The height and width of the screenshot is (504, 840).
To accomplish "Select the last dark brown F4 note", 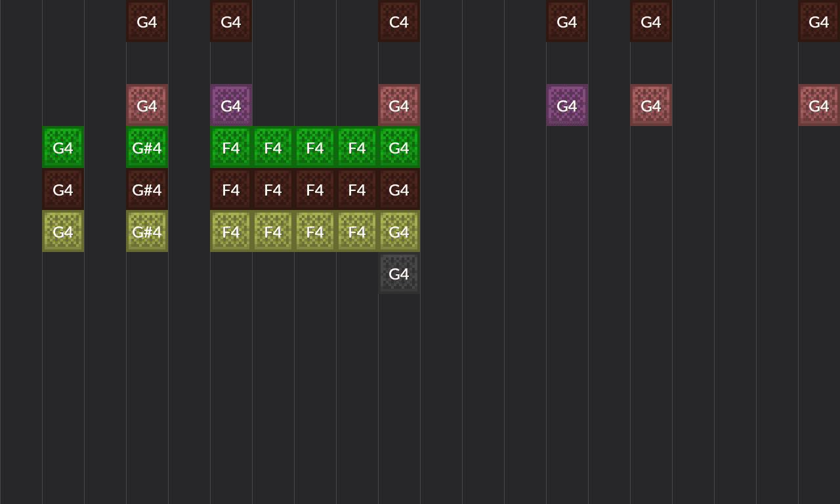I will coord(357,189).
